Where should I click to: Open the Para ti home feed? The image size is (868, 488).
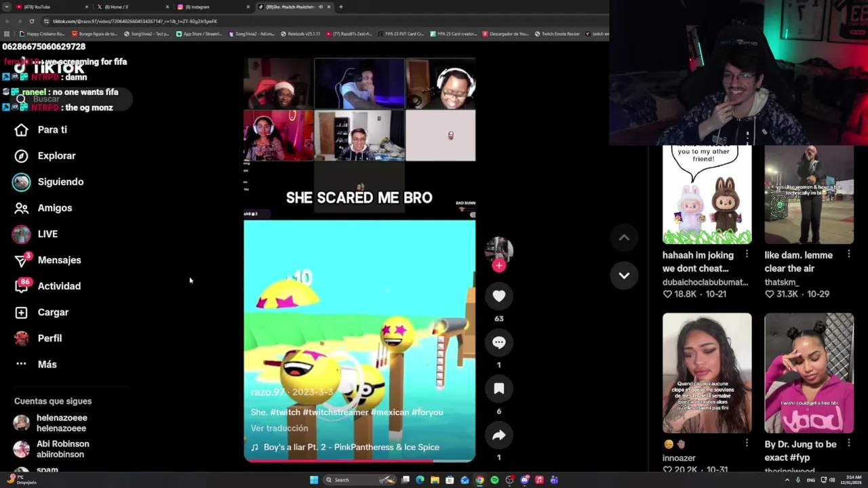tap(42, 129)
